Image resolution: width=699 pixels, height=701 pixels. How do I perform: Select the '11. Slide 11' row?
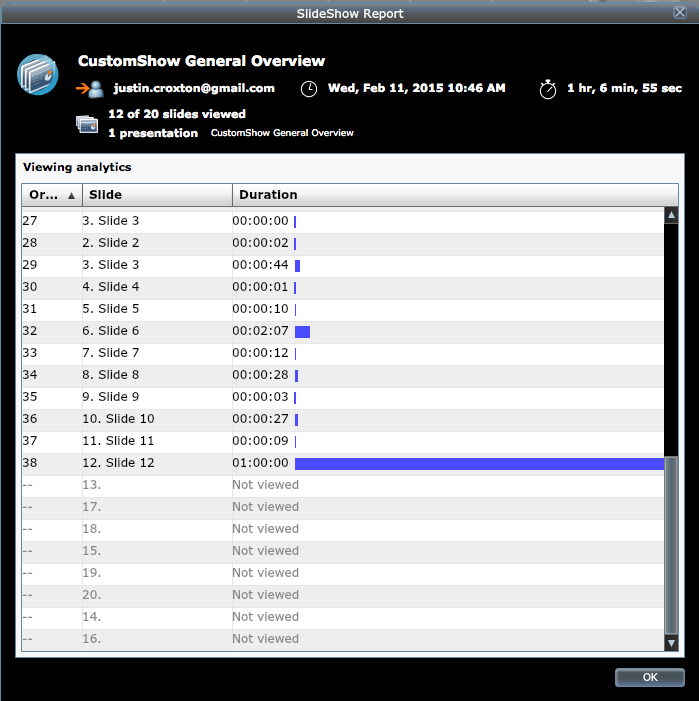(343, 441)
